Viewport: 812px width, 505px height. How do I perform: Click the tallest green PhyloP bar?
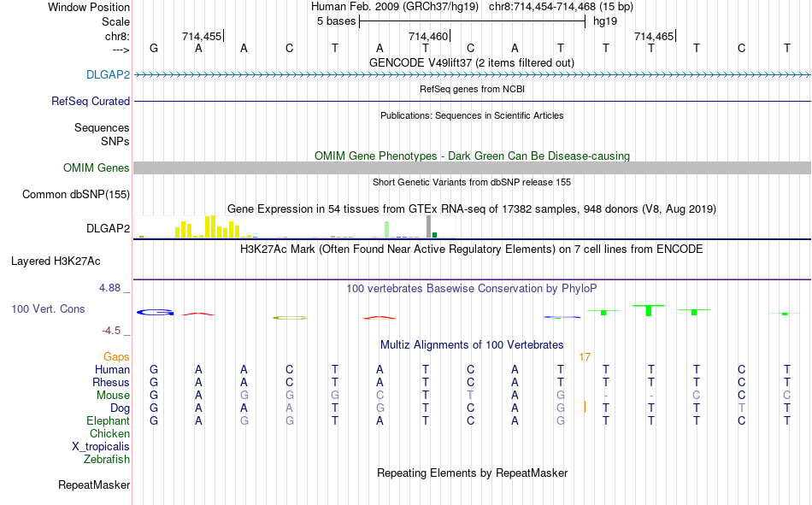tap(649, 311)
